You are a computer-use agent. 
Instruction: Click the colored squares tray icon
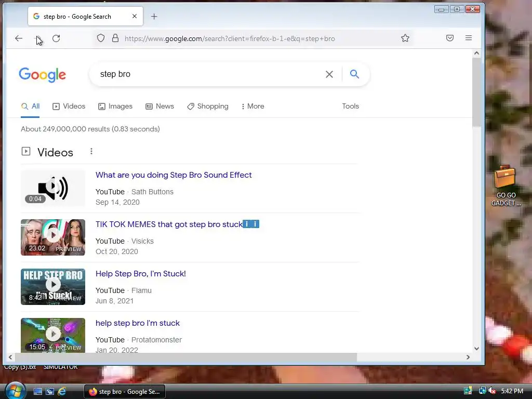(468, 391)
